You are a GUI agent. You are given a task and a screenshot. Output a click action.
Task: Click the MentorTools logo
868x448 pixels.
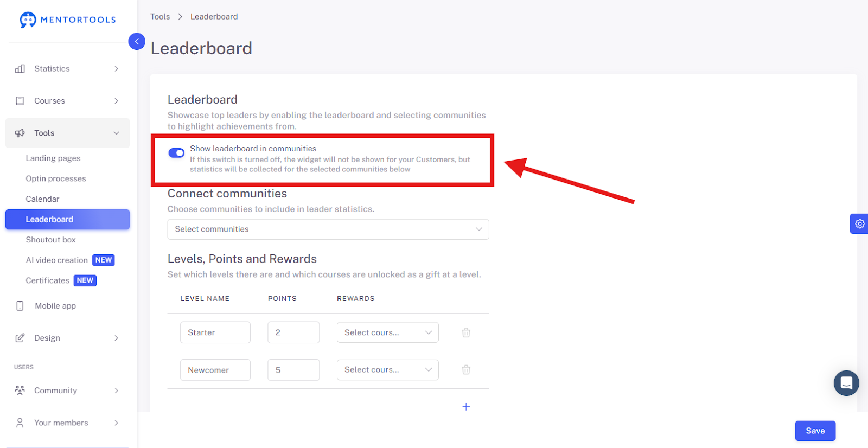point(68,20)
